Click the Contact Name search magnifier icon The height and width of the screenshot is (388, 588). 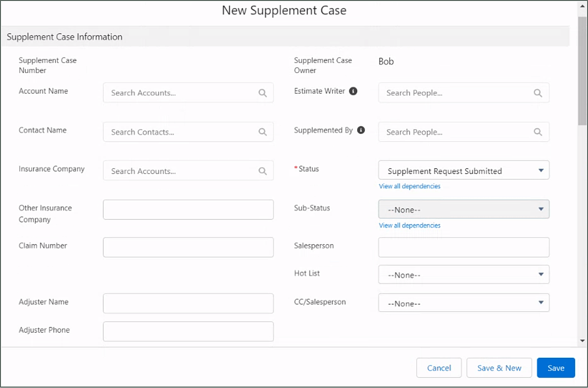click(262, 132)
